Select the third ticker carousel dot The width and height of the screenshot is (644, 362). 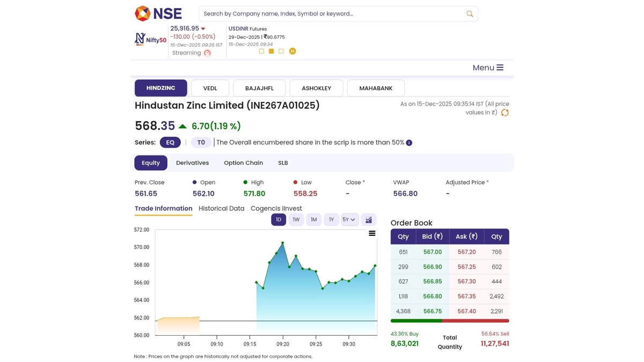tap(281, 51)
